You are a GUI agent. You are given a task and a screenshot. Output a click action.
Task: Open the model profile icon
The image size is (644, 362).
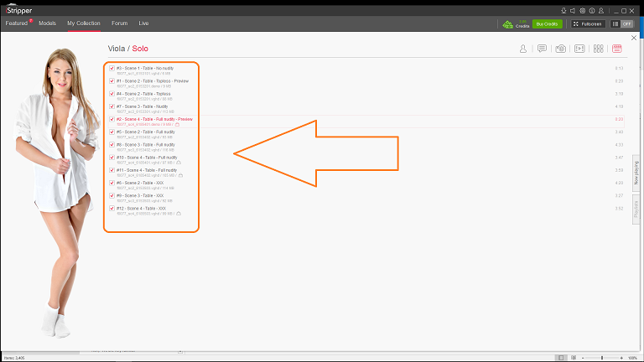(x=523, y=49)
